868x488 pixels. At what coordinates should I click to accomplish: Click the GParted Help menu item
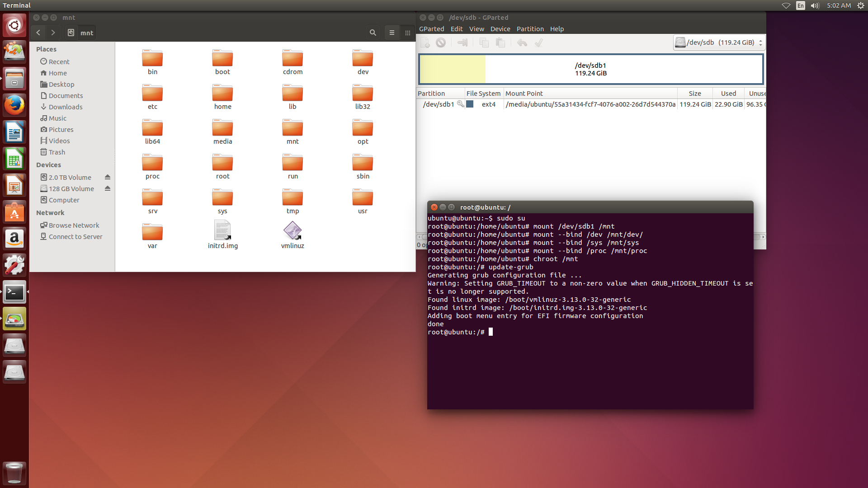[x=556, y=28]
